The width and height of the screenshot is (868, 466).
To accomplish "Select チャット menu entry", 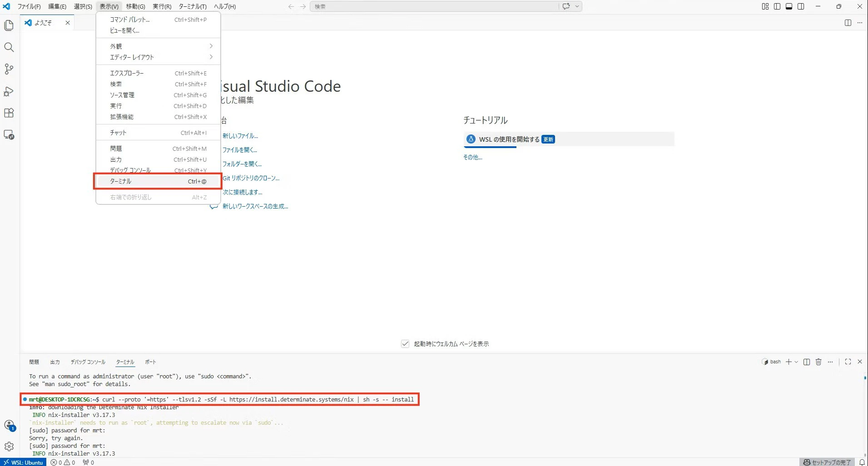I will point(158,133).
